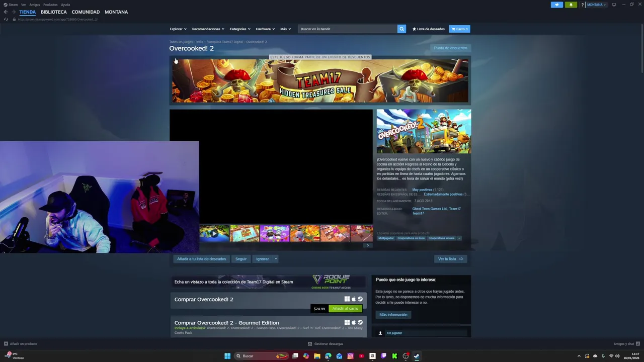This screenshot has width=644, height=362.
Task: Switch to Big Picture mode icon
Action: 614,5
